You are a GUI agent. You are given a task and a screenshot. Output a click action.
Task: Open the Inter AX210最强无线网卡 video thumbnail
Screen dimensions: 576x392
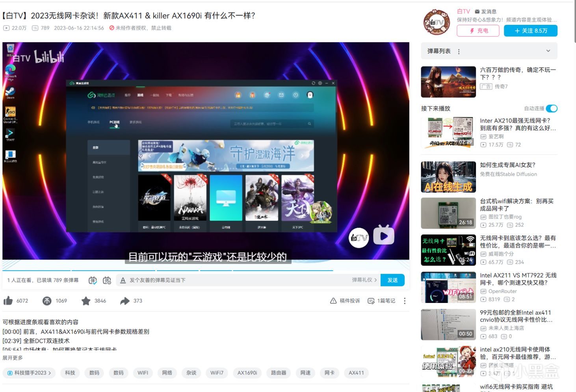[448, 132]
